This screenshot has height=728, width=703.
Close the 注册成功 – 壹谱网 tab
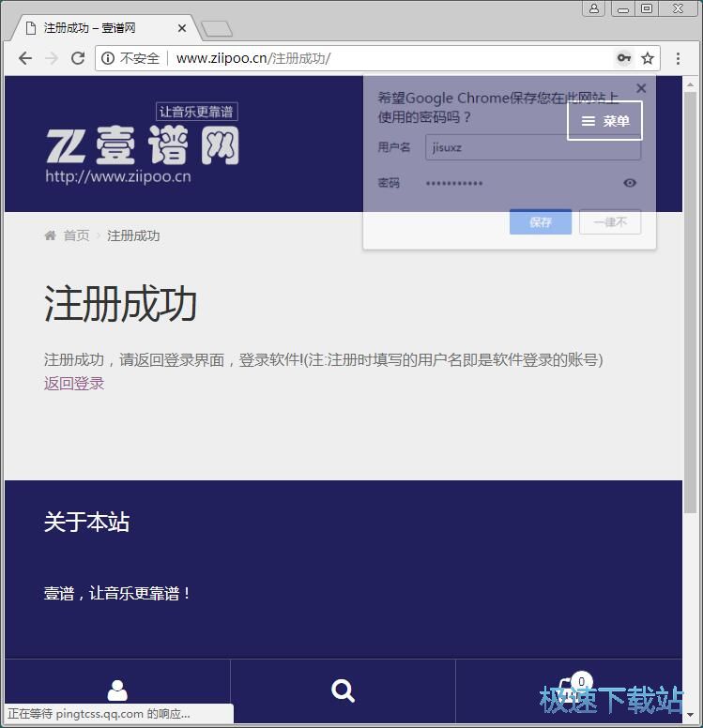[x=182, y=28]
